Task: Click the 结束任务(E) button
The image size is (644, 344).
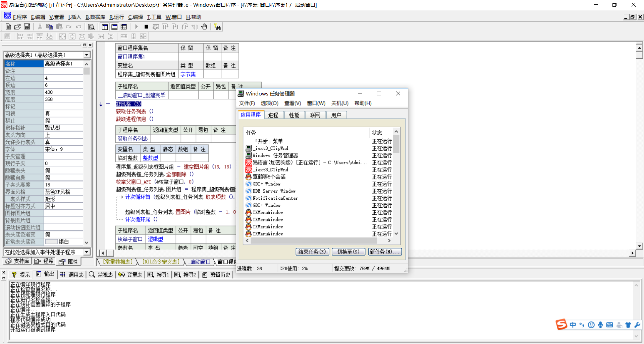Action: point(312,252)
